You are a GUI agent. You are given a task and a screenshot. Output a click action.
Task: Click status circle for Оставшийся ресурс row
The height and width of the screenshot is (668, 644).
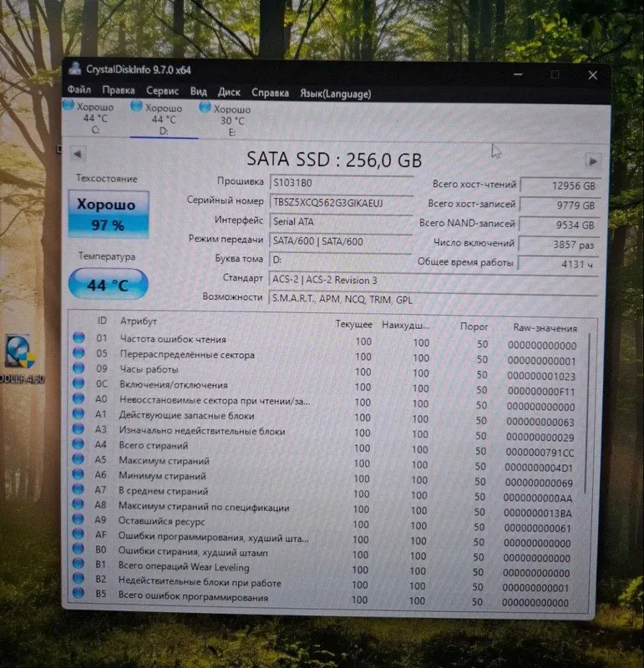click(79, 519)
